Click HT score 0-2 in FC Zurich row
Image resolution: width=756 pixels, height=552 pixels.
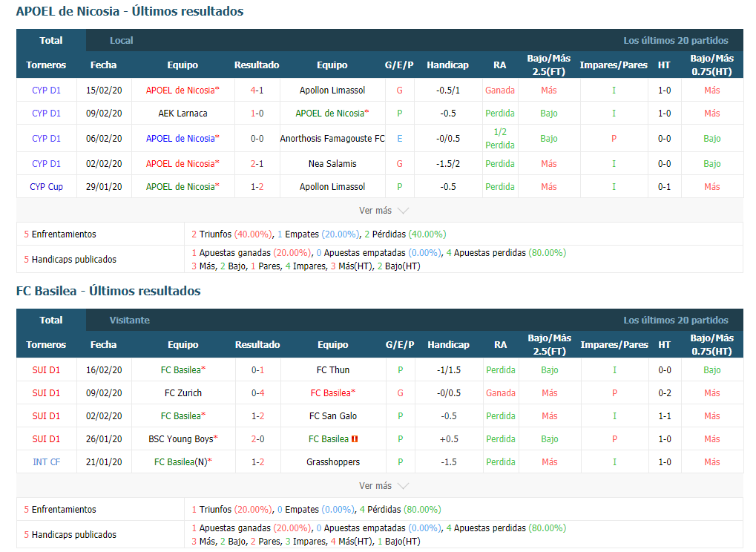click(665, 393)
